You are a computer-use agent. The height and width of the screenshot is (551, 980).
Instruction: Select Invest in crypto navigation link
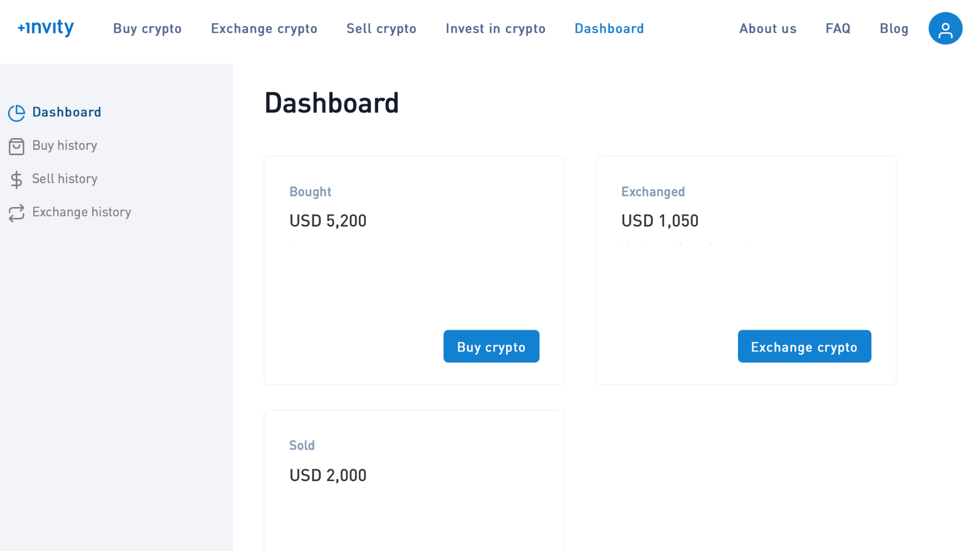[x=495, y=29]
